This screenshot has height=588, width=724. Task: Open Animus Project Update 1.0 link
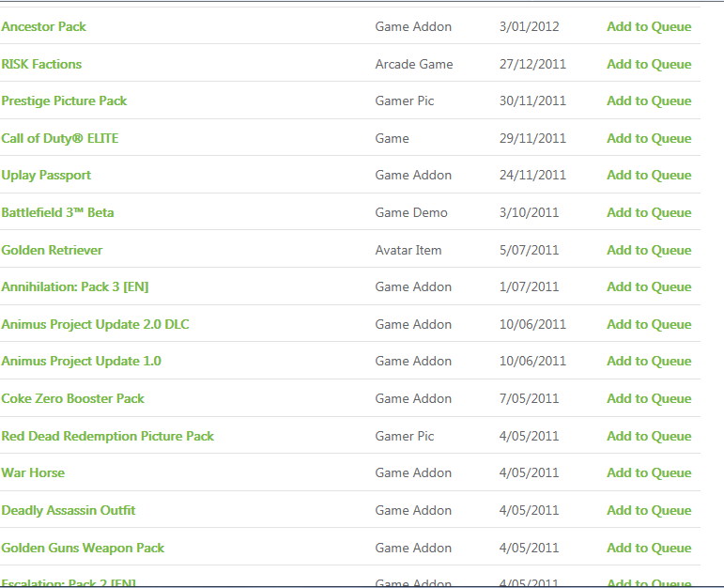coord(82,362)
